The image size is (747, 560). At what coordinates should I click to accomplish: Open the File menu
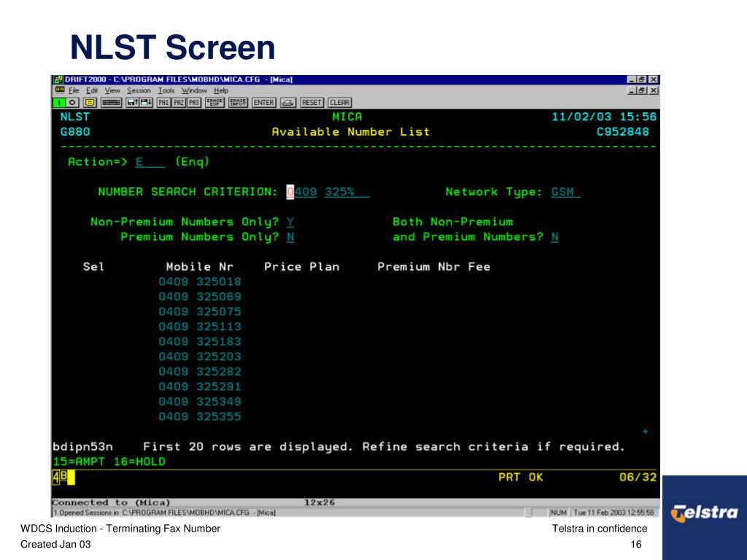pyautogui.click(x=74, y=90)
